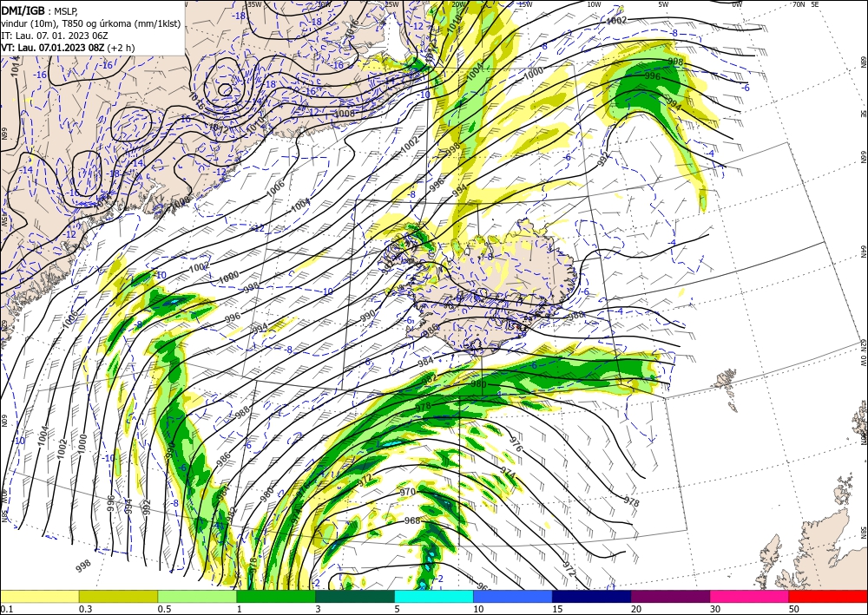
Task: Click the "5E" longitude label at top
Action: (x=815, y=3)
